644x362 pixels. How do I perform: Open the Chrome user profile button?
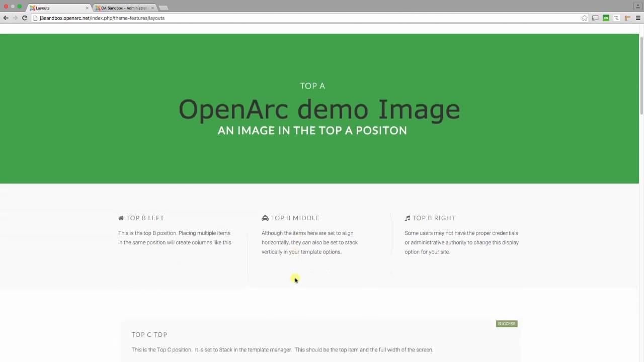(638, 6)
